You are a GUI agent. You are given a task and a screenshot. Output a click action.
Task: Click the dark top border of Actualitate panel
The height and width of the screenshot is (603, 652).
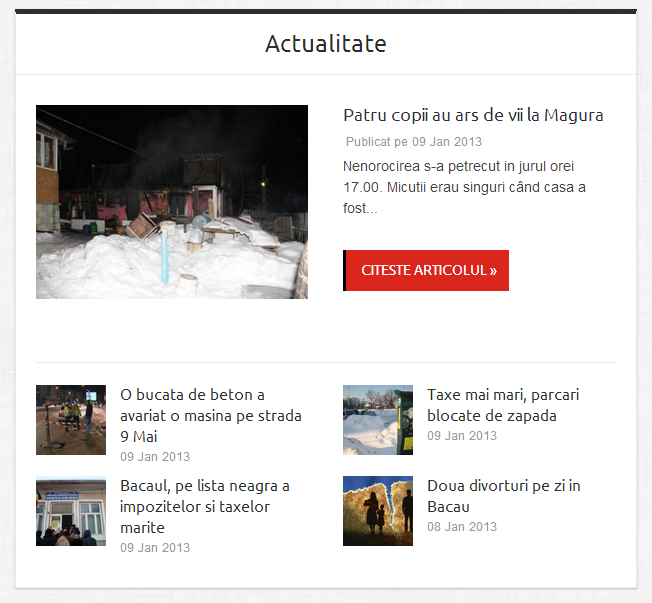(325, 12)
